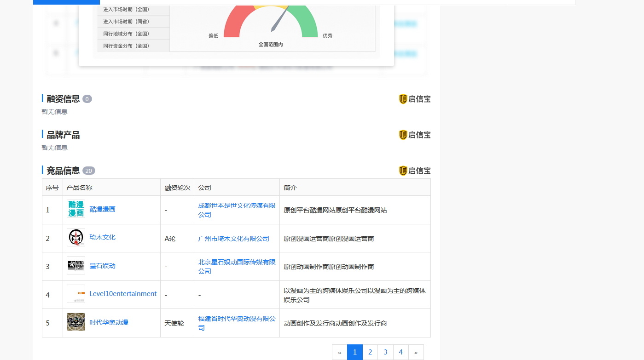Click the 全国范围内 label under gauge
Screen dimensions: 644x360
[271, 45]
